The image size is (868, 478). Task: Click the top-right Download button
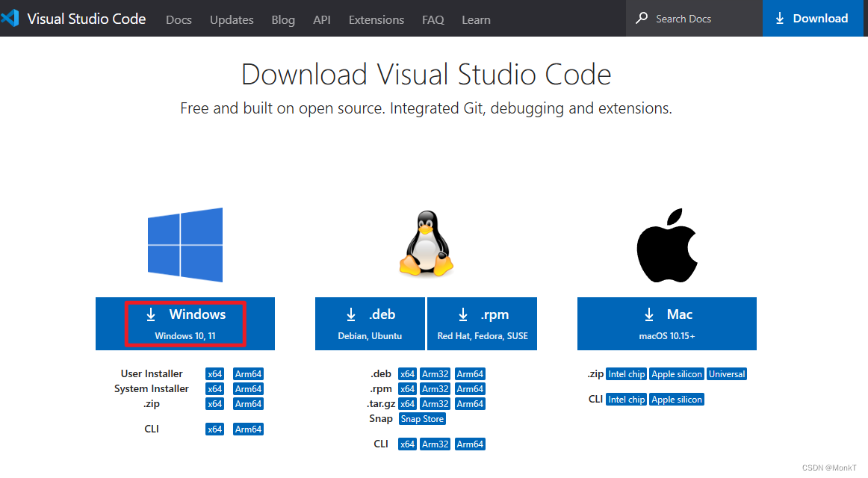coord(812,18)
